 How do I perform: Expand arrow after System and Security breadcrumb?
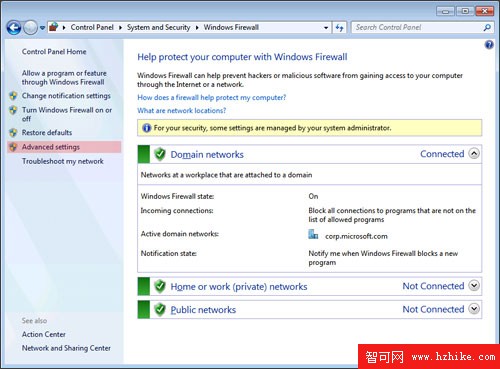click(x=197, y=28)
